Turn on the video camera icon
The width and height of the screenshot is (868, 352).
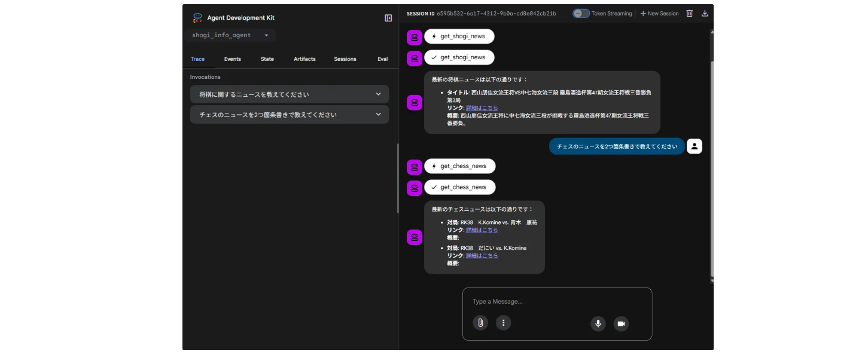pos(621,324)
